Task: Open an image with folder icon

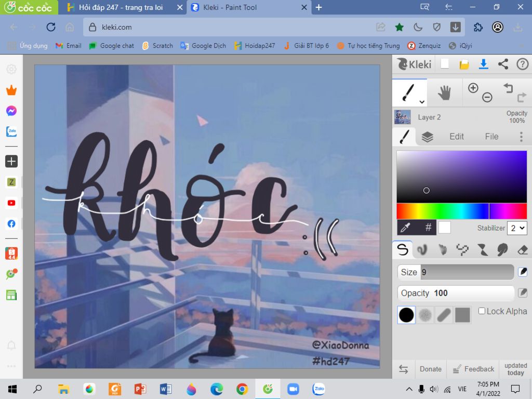Action: (x=464, y=64)
